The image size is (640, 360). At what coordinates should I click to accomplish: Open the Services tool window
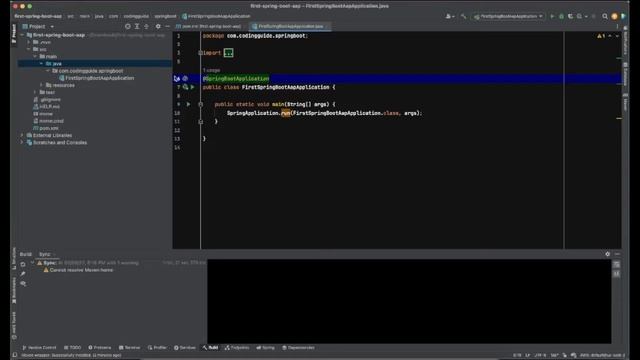[x=185, y=348]
